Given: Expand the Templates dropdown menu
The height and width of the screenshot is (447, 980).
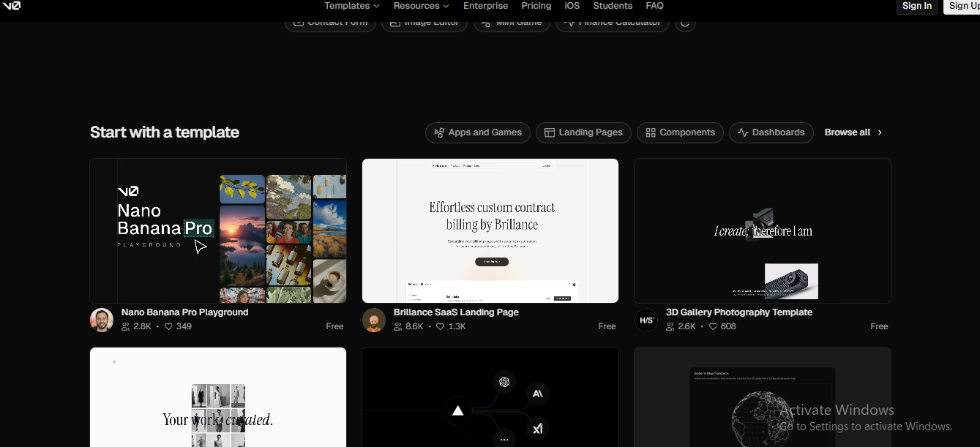Looking at the screenshot, I should [x=352, y=6].
